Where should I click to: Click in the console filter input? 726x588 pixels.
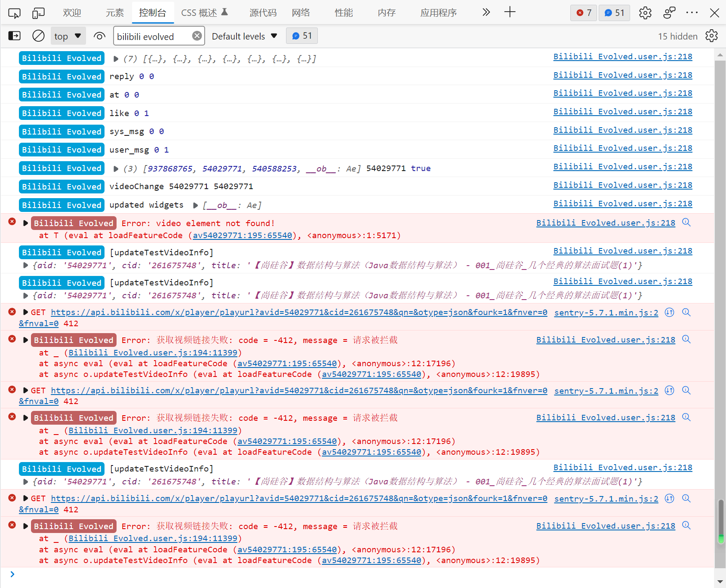(153, 36)
